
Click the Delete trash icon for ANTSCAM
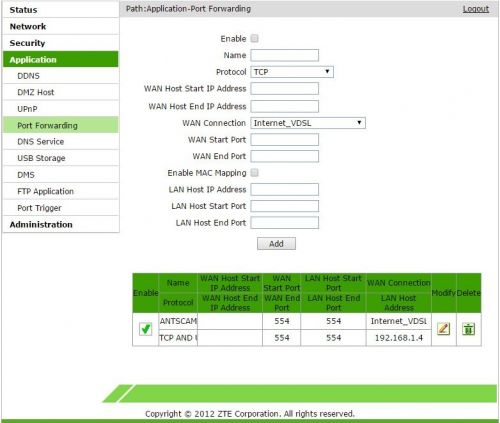(468, 329)
